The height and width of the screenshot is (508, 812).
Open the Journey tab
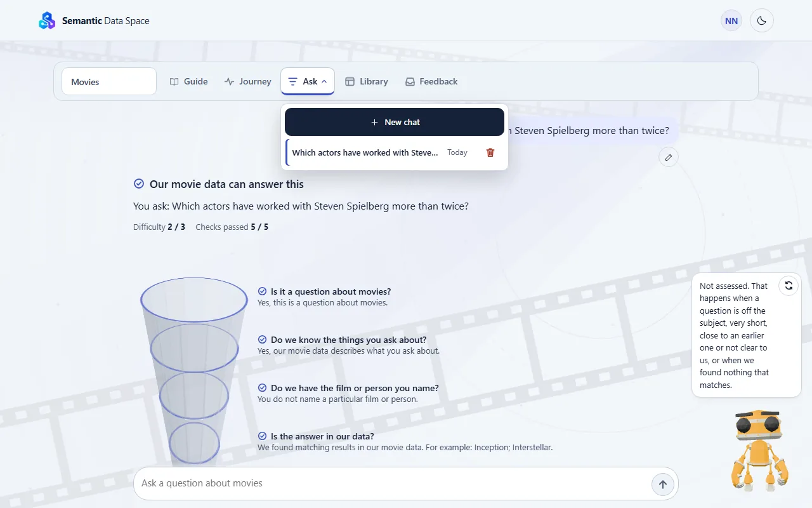tap(248, 81)
